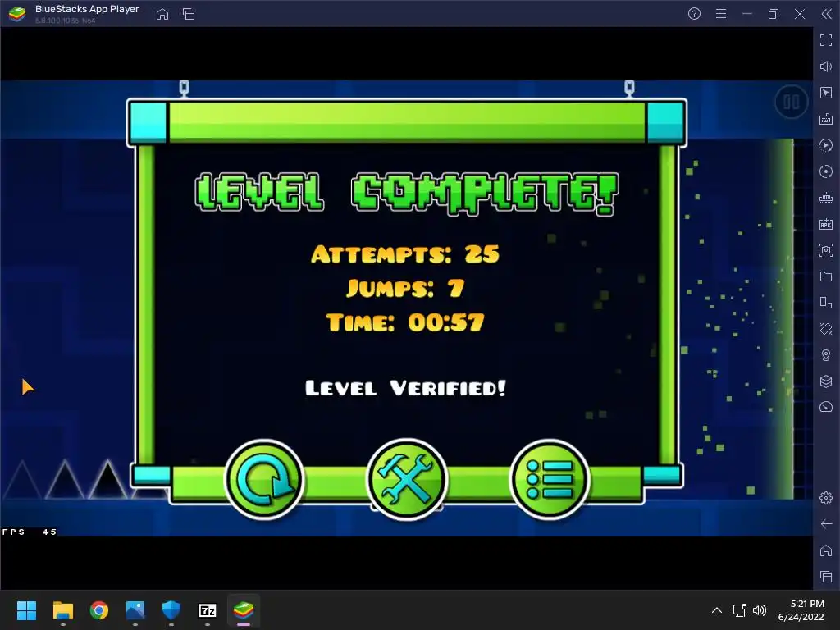
Task: Expand the system tray hidden icons chevron
Action: point(717,610)
